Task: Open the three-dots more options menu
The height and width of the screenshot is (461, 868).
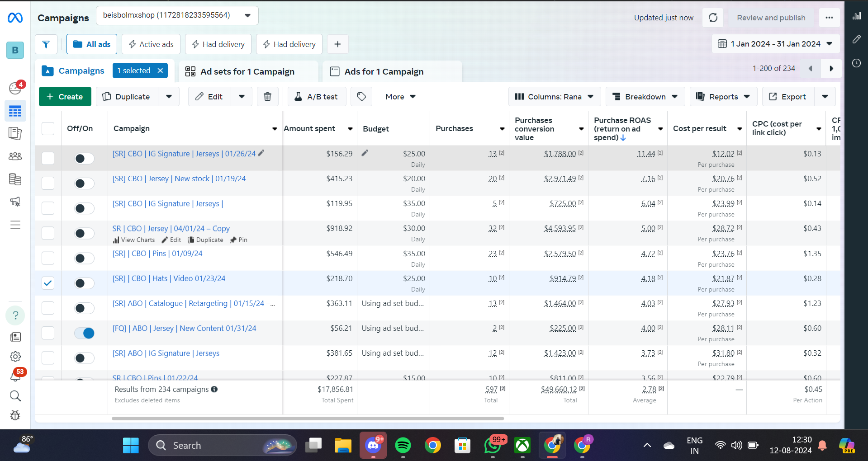Action: (829, 18)
